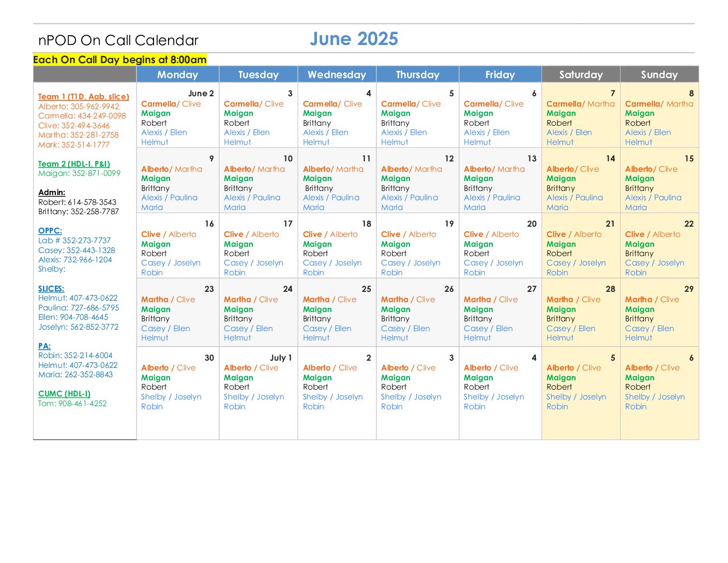
Task: Select Paulina: 727-686-5795 contact line
Action: (79, 308)
